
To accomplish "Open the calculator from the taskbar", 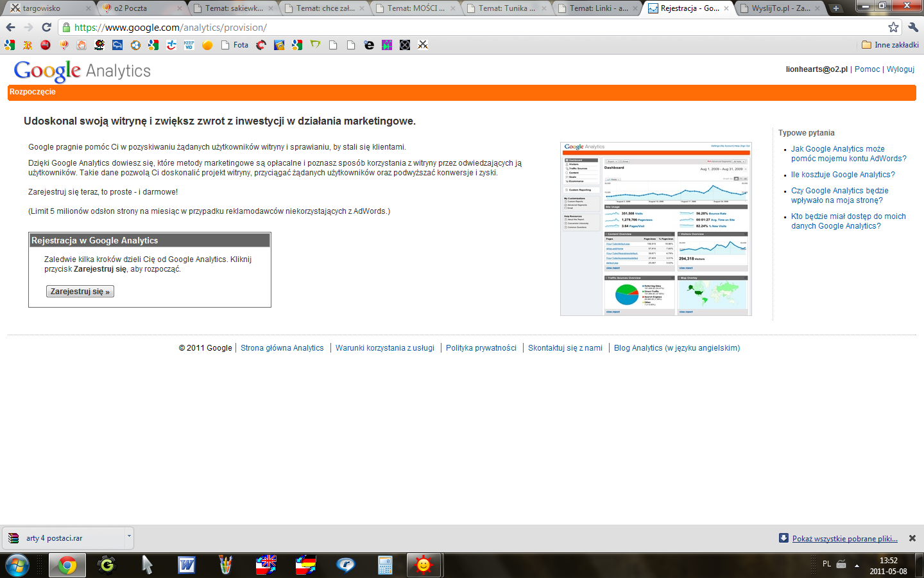I will coord(385,565).
